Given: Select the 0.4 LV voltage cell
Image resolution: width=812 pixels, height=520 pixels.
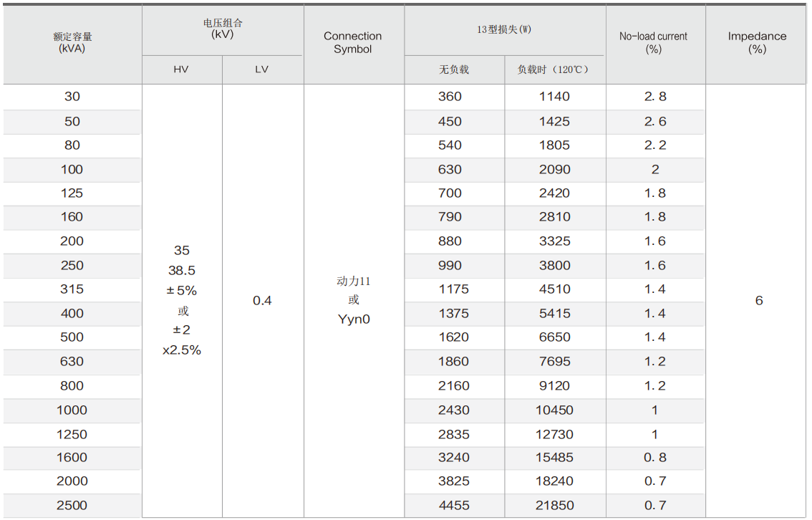Looking at the screenshot, I should 262,301.
